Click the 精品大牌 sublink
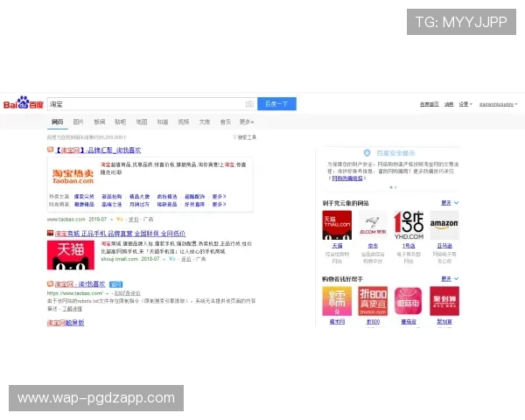The image size is (525, 420). tap(140, 197)
